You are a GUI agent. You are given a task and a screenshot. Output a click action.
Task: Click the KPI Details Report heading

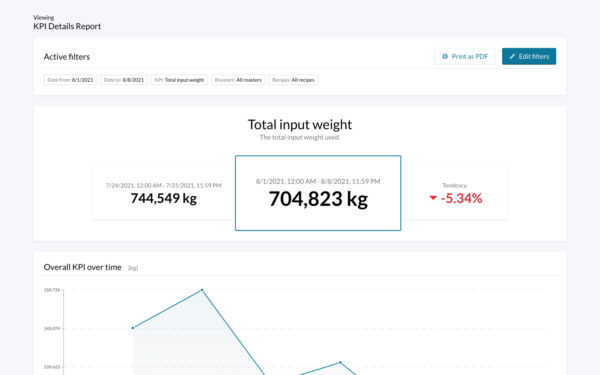click(x=67, y=26)
